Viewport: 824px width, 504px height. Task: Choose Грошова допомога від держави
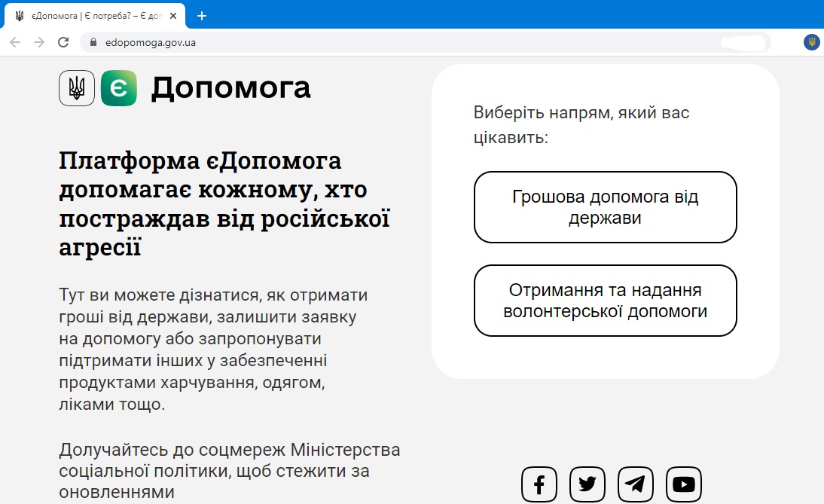pos(606,207)
